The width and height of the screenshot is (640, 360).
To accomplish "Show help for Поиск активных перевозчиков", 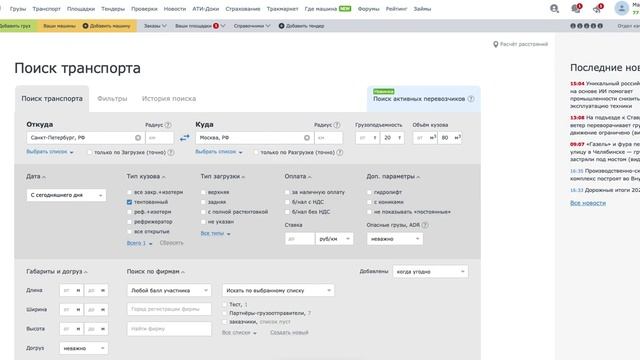I will coord(471,99).
